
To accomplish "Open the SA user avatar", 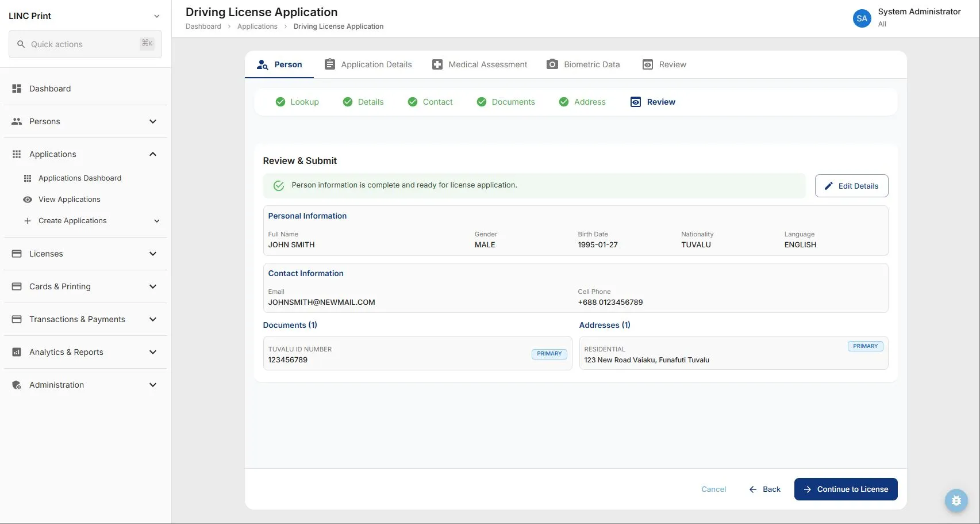I will (862, 18).
